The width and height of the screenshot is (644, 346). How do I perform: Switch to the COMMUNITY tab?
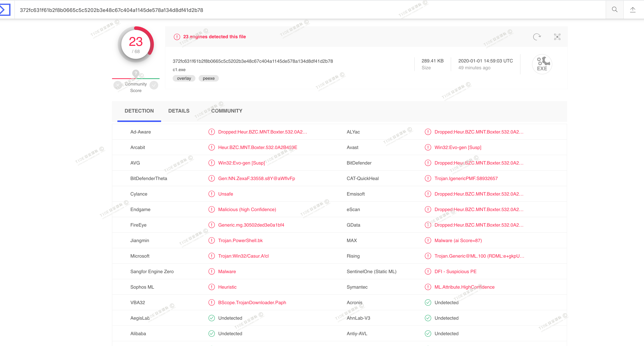coord(226,111)
